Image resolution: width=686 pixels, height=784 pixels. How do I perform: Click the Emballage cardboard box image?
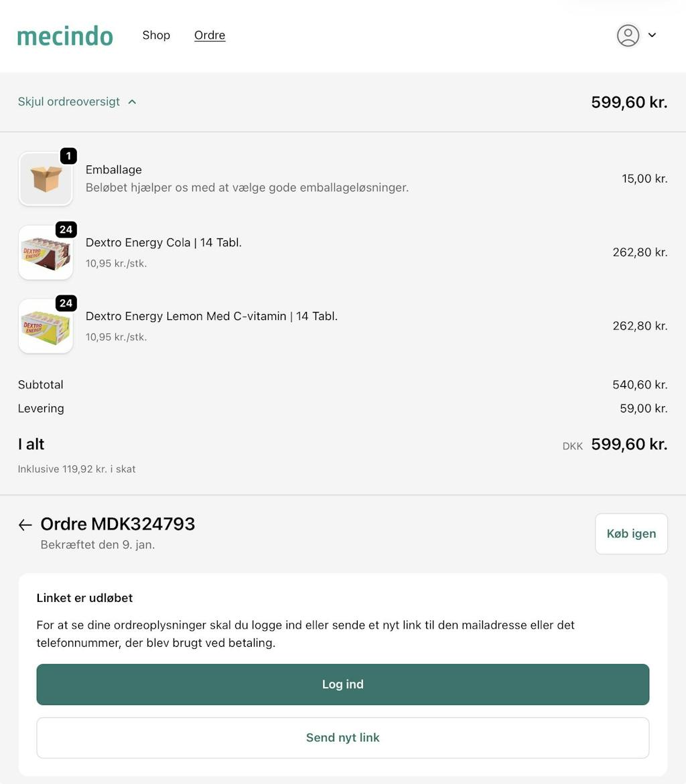point(46,179)
